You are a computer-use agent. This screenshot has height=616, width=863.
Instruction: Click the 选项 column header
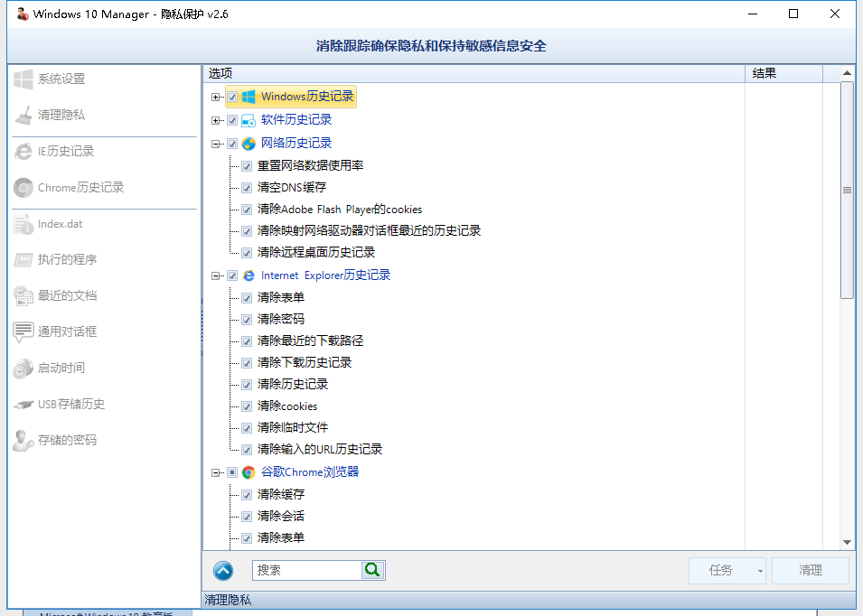click(x=474, y=74)
